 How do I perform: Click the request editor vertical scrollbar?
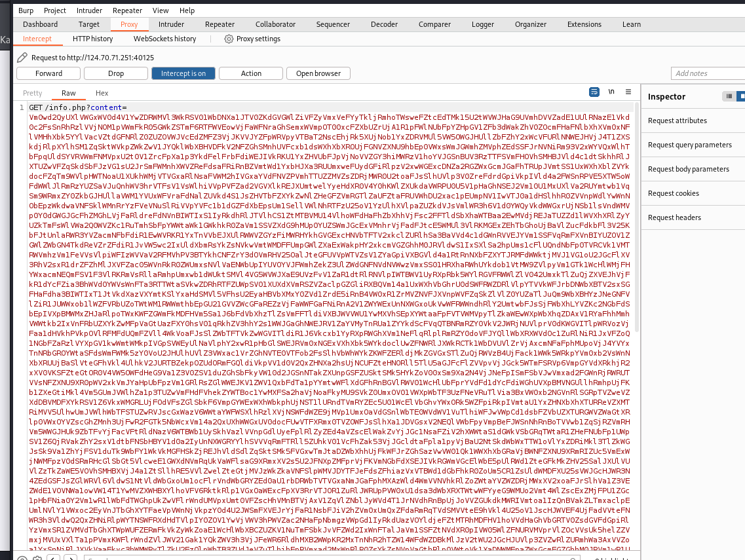637,217
